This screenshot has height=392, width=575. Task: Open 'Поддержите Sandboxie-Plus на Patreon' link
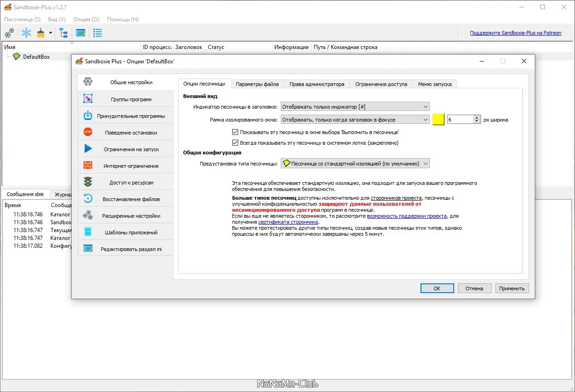516,33
